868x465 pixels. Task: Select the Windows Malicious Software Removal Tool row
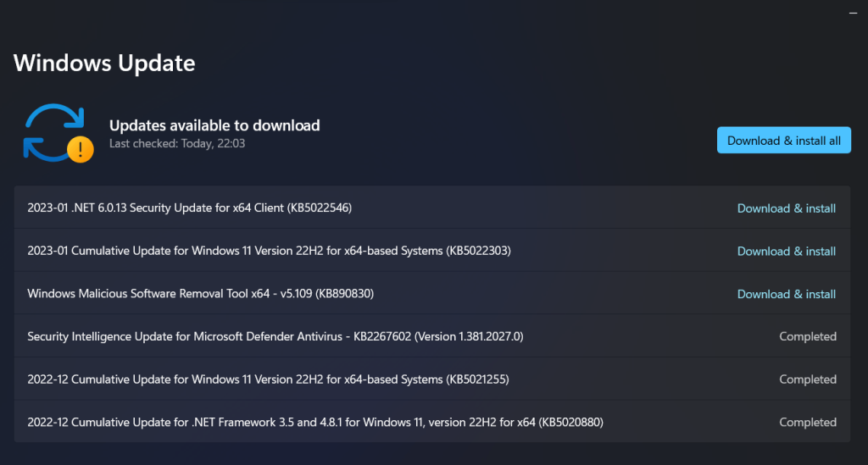(431, 293)
